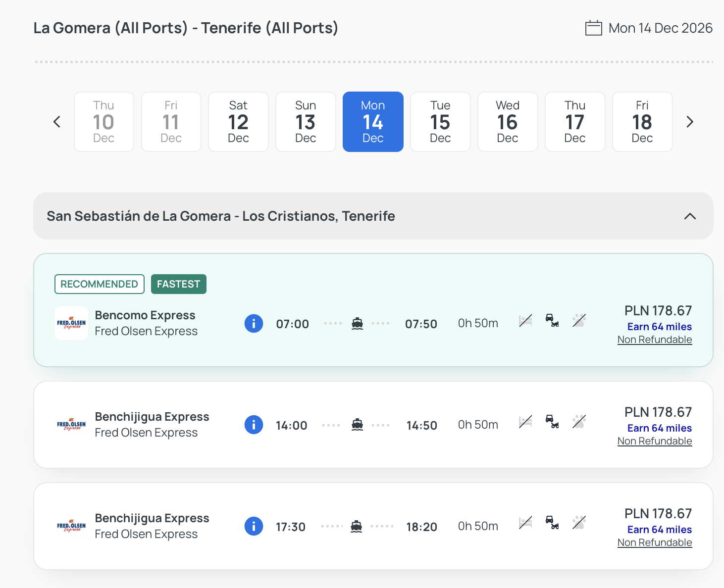Open Non Refundable link on 14:00 sailing
724x588 pixels.
655,441
